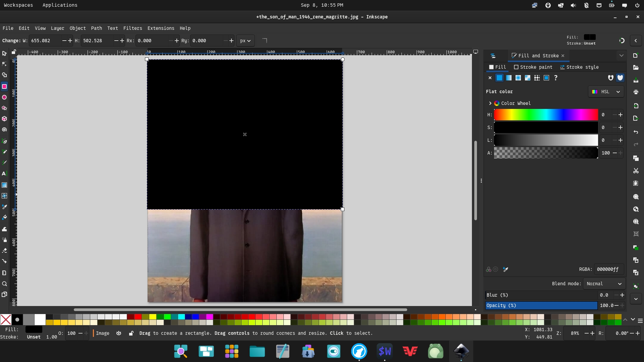644x362 pixels.
Task: Open the HSL color mode dropdown
Action: click(606, 92)
